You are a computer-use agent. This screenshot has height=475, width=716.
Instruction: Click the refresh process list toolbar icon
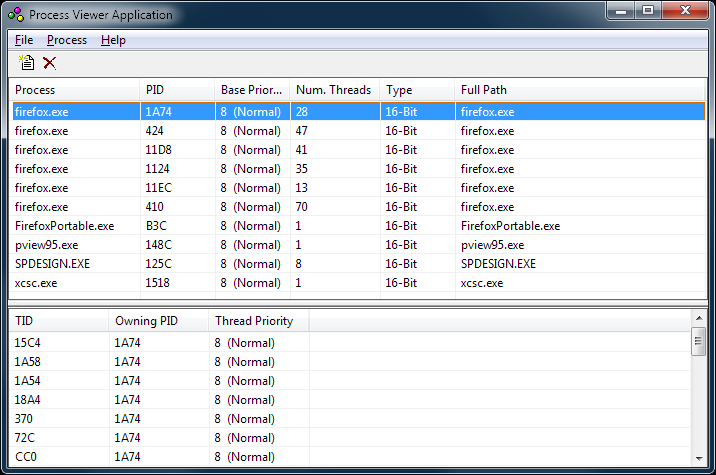tap(26, 63)
